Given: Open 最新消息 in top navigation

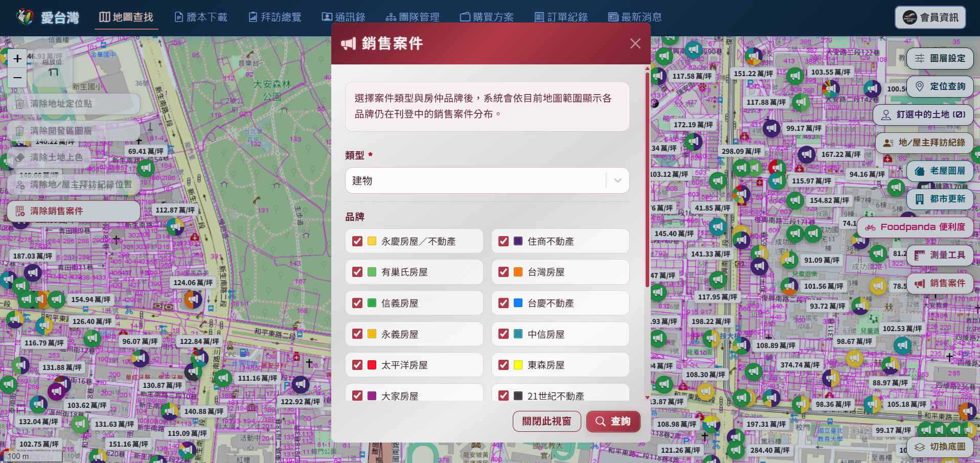Looking at the screenshot, I should [635, 17].
